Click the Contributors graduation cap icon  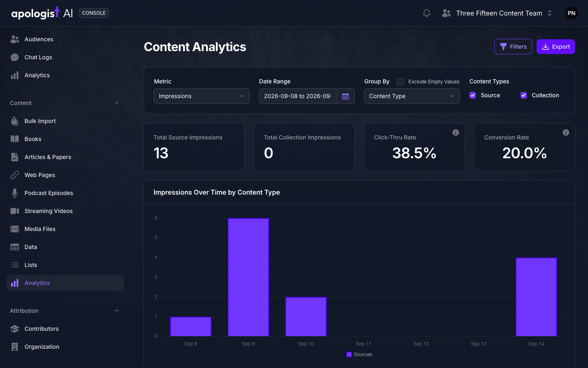point(15,329)
